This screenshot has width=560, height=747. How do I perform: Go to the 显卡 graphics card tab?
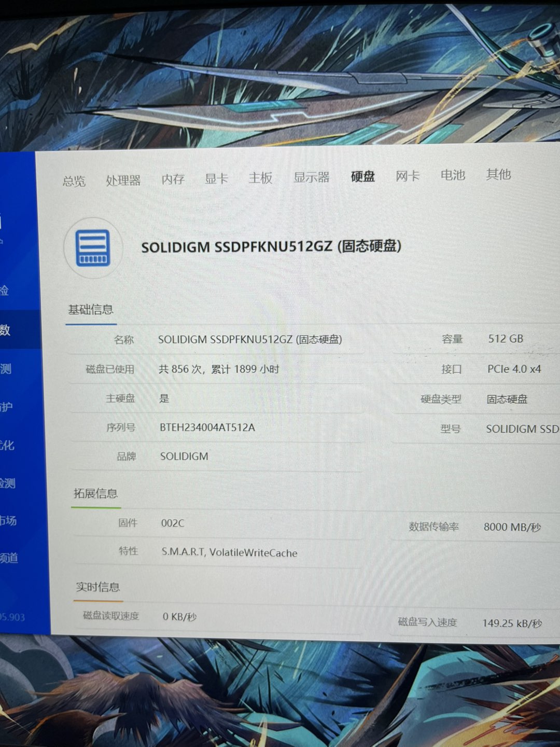pos(217,179)
